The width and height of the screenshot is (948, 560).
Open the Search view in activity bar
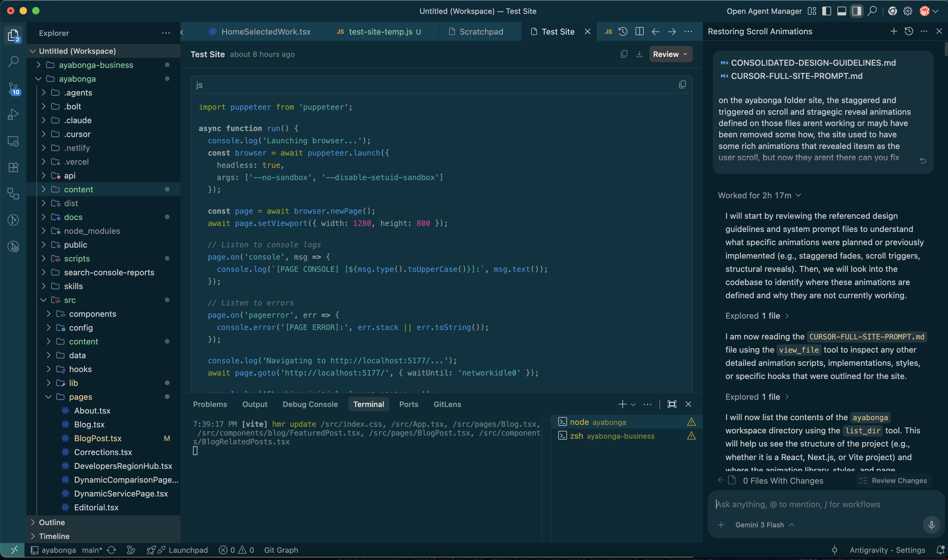pyautogui.click(x=13, y=62)
